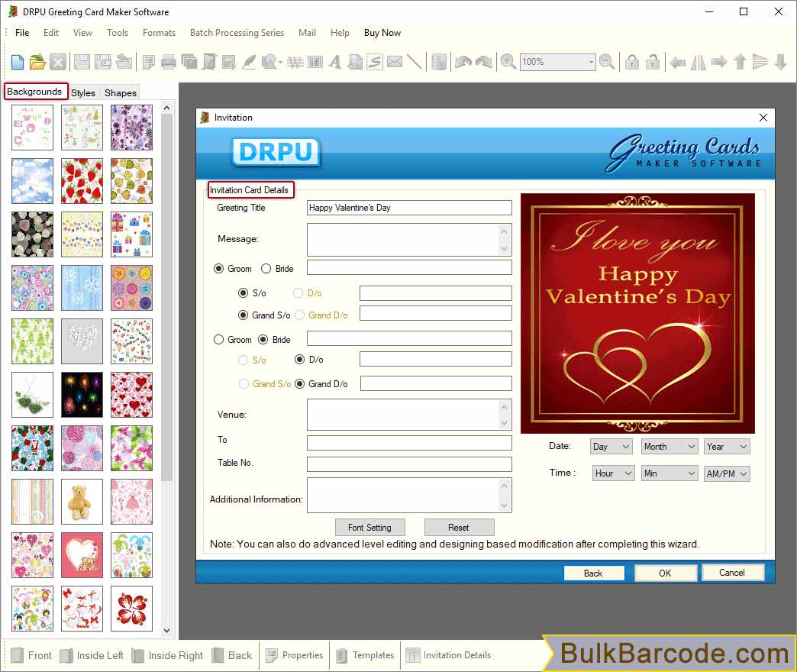797x672 pixels.
Task: Click the open padlock unlock icon
Action: 653,62
